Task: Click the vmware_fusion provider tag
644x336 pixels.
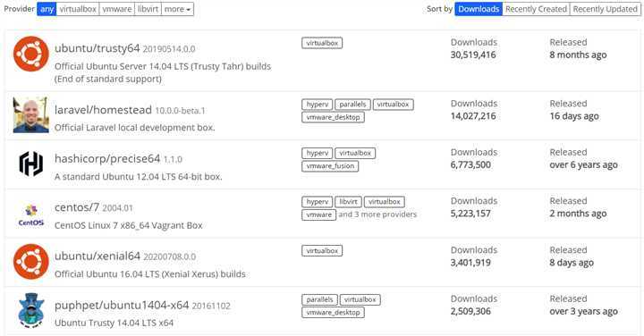Action: click(330, 166)
